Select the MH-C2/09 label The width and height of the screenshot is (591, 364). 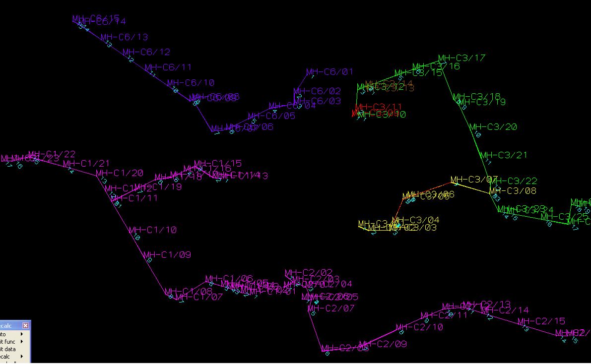(x=383, y=344)
